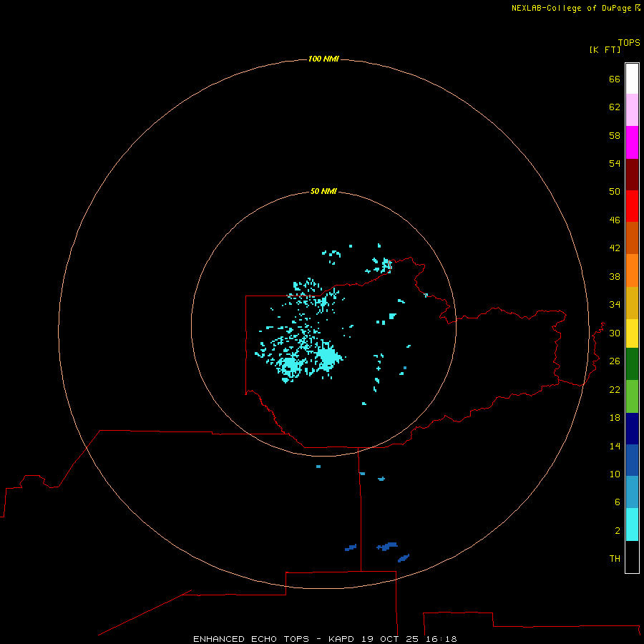644x644 pixels.
Task: Click the "18" legend label
Action: click(615, 418)
